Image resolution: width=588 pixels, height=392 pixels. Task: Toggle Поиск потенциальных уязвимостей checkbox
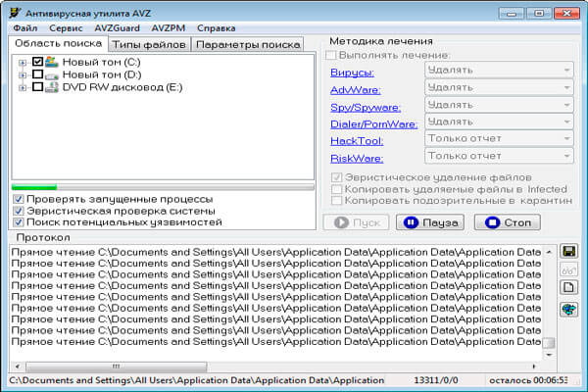coord(19,222)
